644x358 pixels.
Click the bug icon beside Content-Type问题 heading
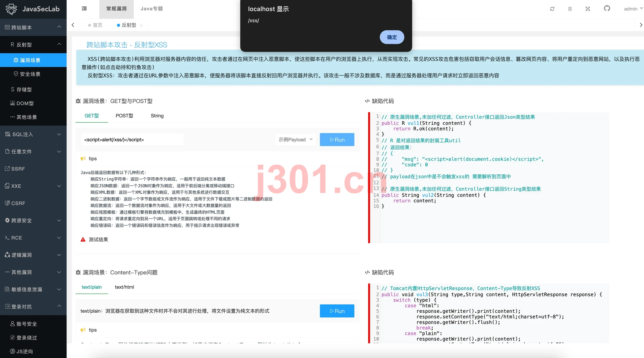(78, 272)
